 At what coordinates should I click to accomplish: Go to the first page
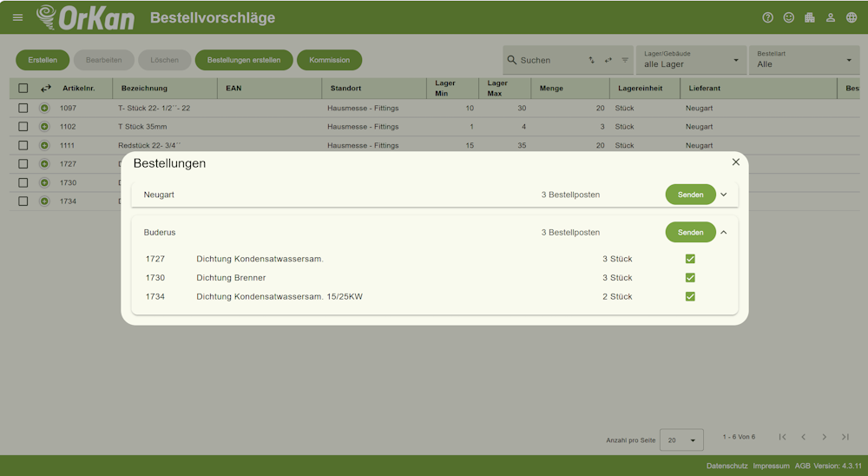[782, 437]
